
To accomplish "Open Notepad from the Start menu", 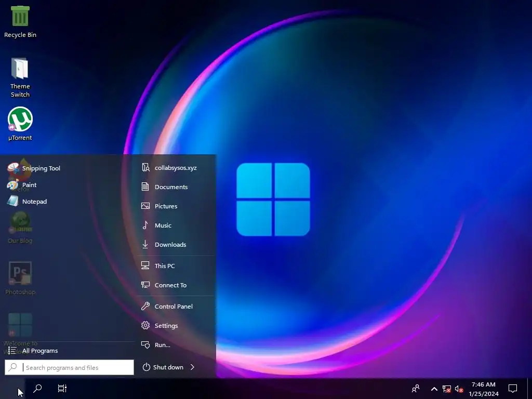I will tap(27, 201).
